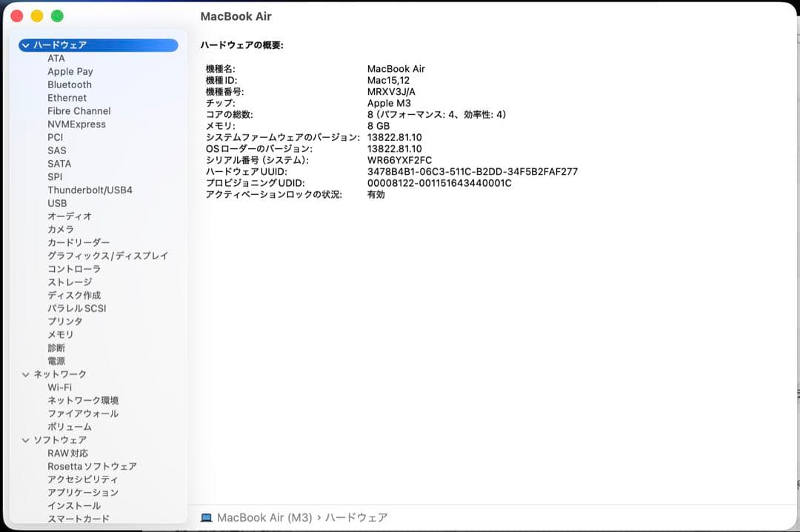This screenshot has height=532, width=800.
Task: Open the Bluetooth hardware entry
Action: click(x=70, y=84)
